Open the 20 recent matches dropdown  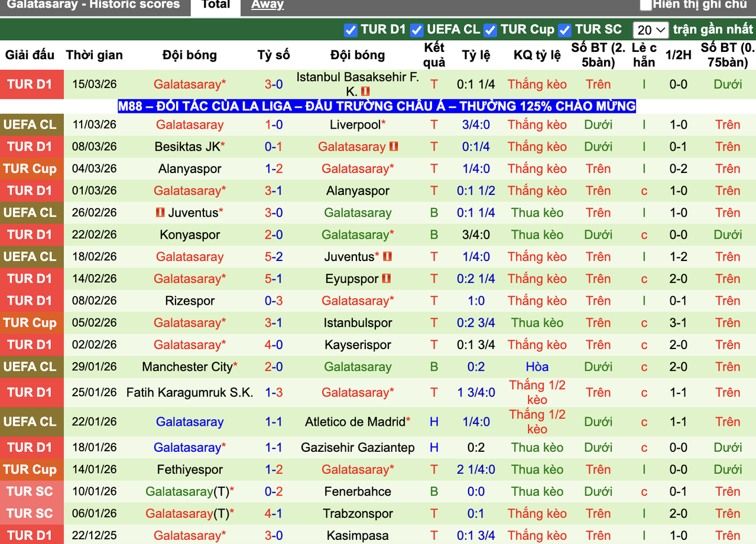(651, 30)
